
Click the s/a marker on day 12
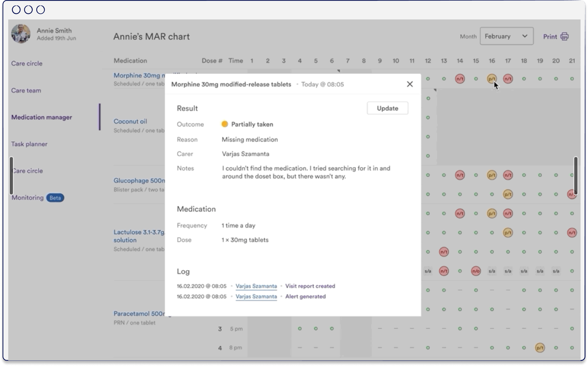(428, 271)
